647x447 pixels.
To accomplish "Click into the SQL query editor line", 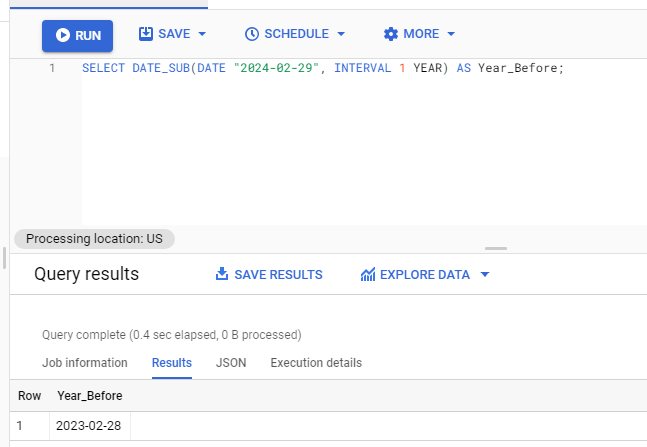I will (x=323, y=68).
